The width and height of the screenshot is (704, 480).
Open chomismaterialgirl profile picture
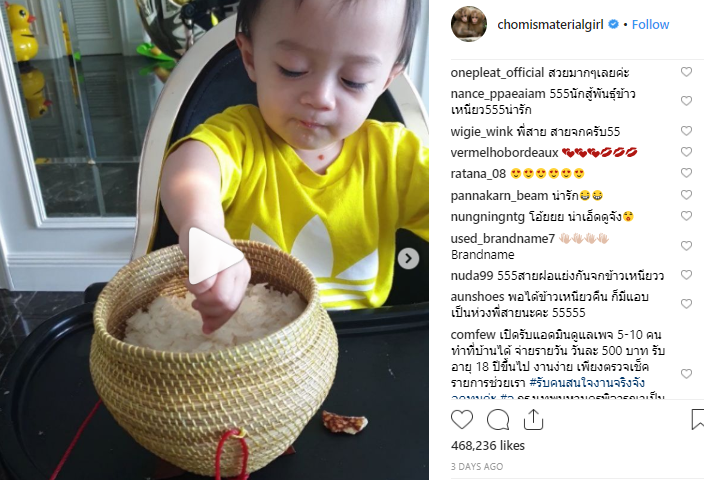(x=469, y=24)
